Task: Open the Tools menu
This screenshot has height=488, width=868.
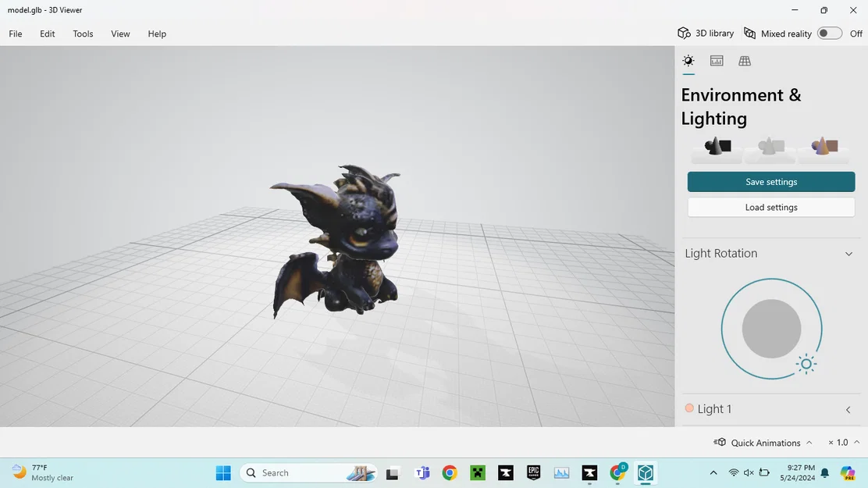Action: tap(83, 34)
